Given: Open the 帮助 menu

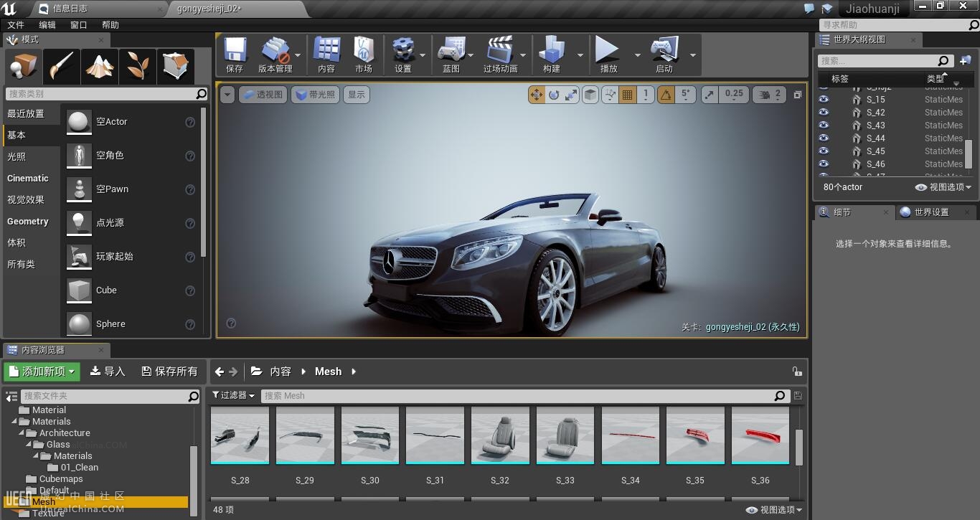Looking at the screenshot, I should coord(110,25).
